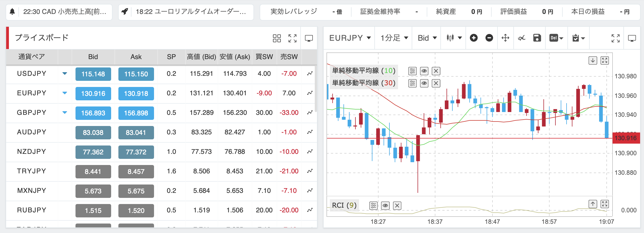Viewport: 644px width, 233px height.
Task: Open the price board grid layout view
Action: pos(277,38)
